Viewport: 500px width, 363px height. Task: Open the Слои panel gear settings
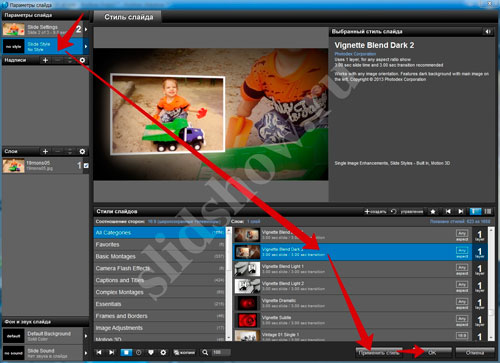tap(82, 152)
